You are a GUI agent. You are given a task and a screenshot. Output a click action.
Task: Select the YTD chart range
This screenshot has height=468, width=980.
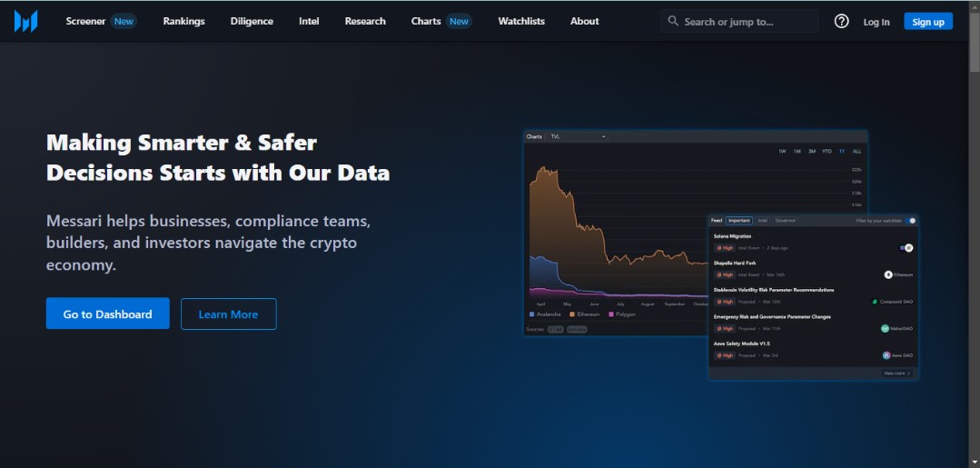827,152
